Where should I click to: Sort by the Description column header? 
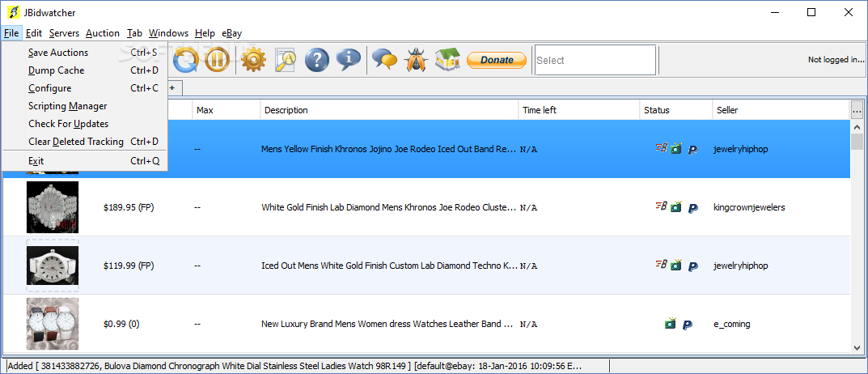click(x=389, y=110)
